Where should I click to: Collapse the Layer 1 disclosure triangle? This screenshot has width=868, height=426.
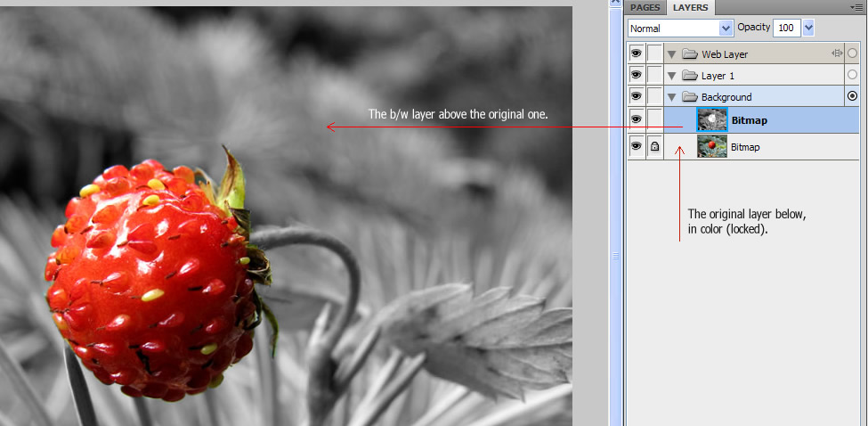pos(672,76)
